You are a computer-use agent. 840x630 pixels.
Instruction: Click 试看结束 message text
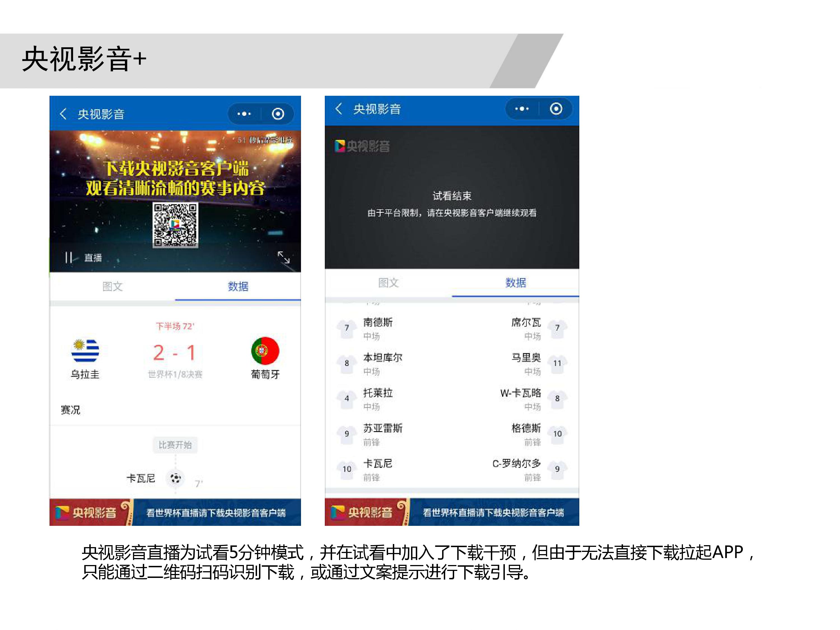point(452,196)
